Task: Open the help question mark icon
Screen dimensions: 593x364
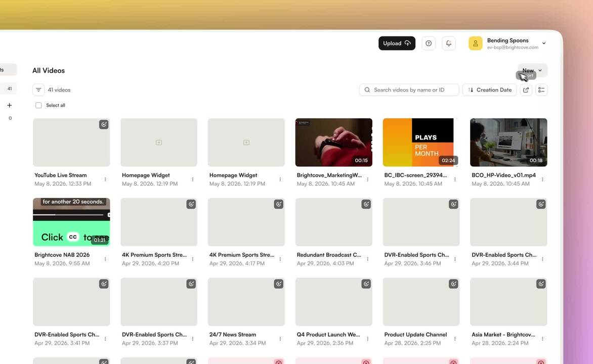Action: pyautogui.click(x=429, y=43)
